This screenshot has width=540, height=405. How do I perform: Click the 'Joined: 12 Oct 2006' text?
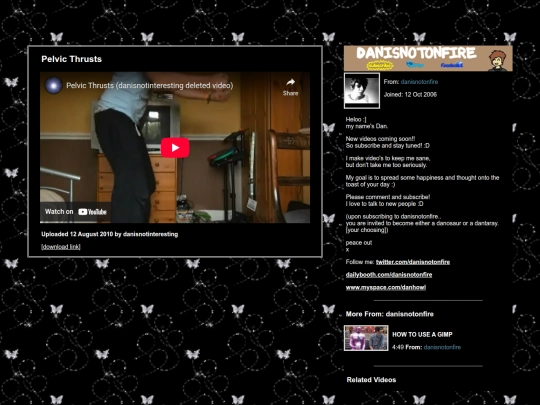410,94
